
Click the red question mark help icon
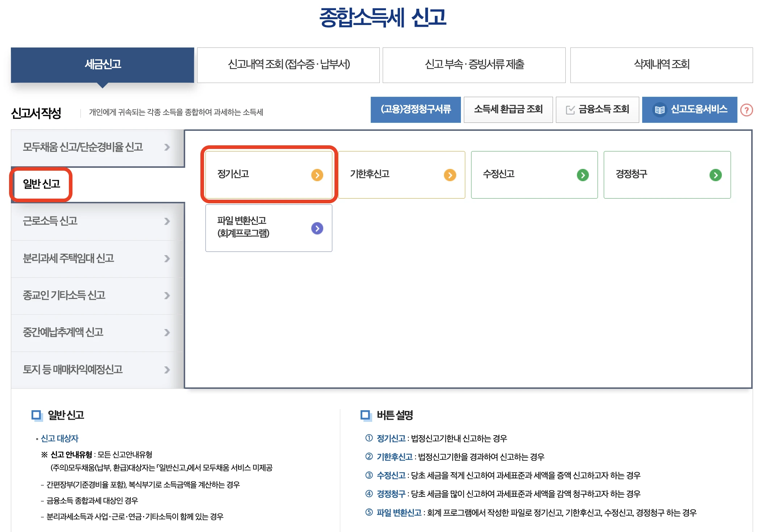pyautogui.click(x=747, y=110)
